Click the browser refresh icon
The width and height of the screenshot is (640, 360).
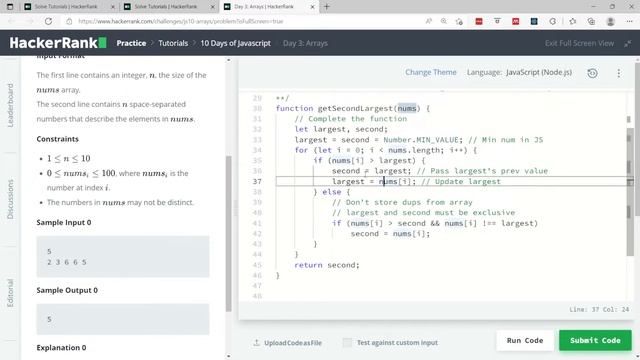click(x=48, y=21)
